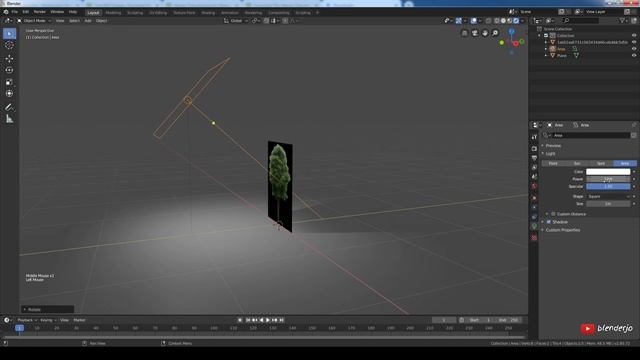640x360 pixels.
Task: Select the Move tool
Action: (9, 59)
